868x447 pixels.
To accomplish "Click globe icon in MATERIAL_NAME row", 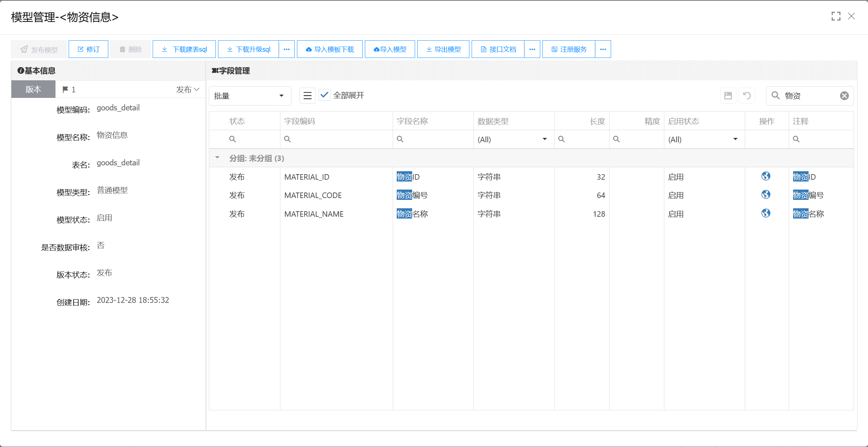I will click(x=766, y=213).
